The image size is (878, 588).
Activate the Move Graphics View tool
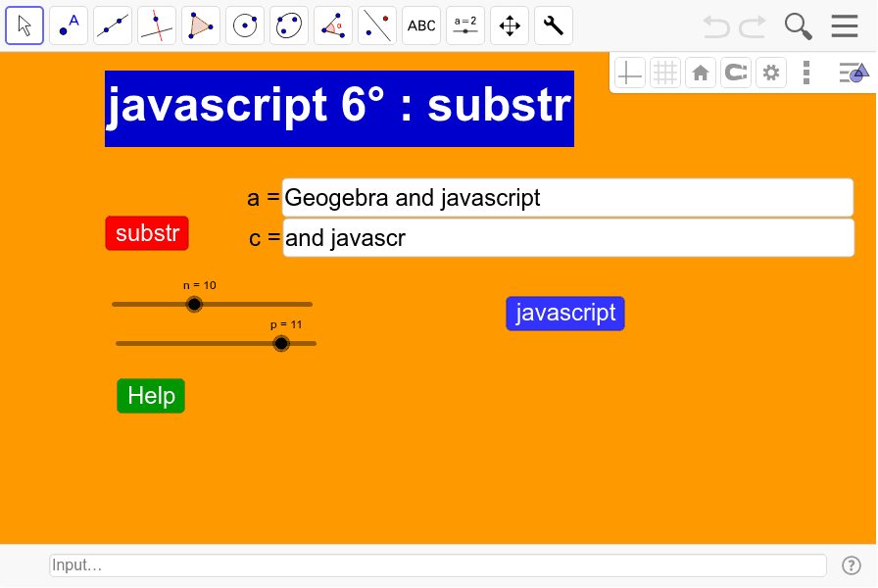tap(509, 25)
